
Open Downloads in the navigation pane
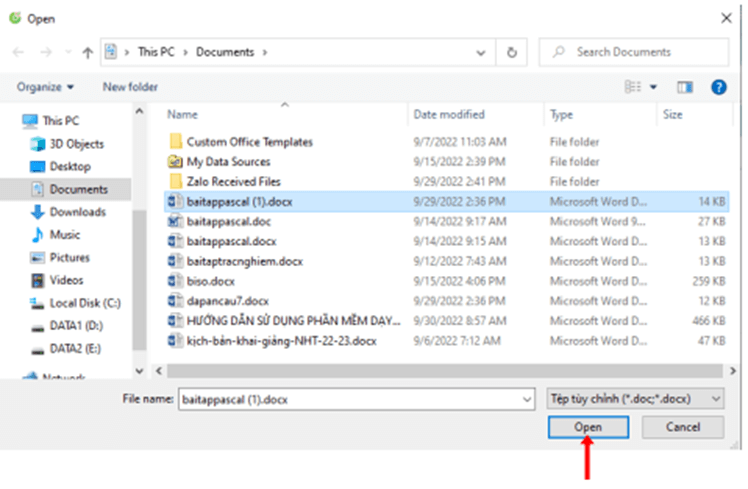click(x=77, y=212)
